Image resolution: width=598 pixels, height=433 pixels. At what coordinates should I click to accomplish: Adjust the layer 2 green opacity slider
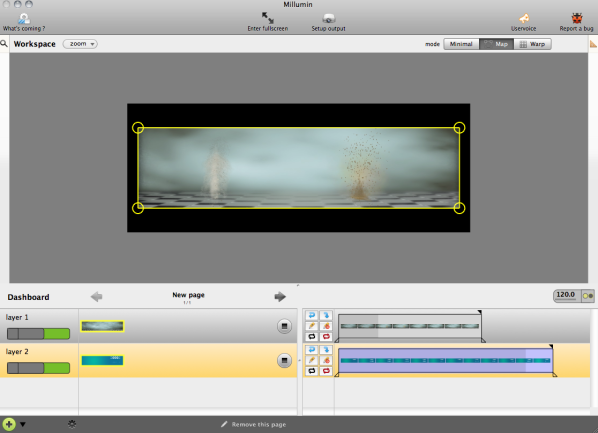coord(57,368)
